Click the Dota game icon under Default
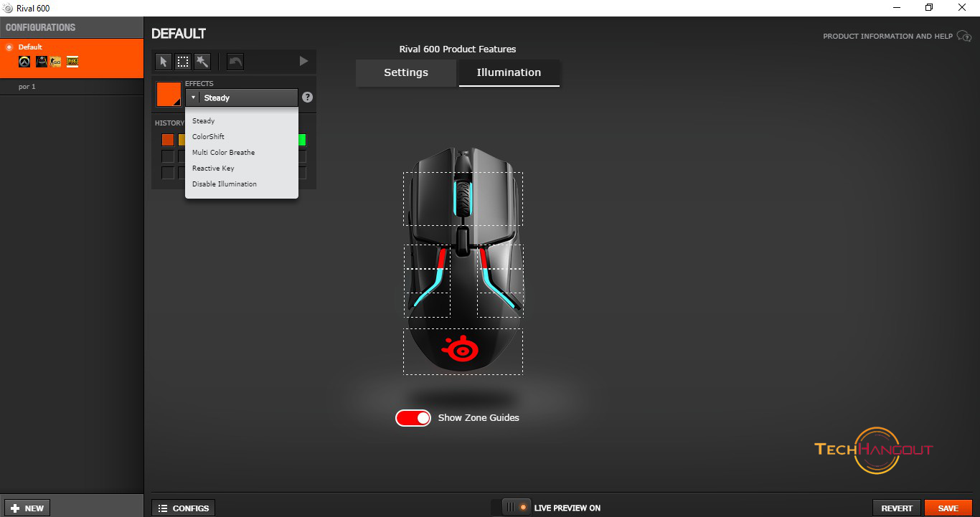 tap(41, 62)
